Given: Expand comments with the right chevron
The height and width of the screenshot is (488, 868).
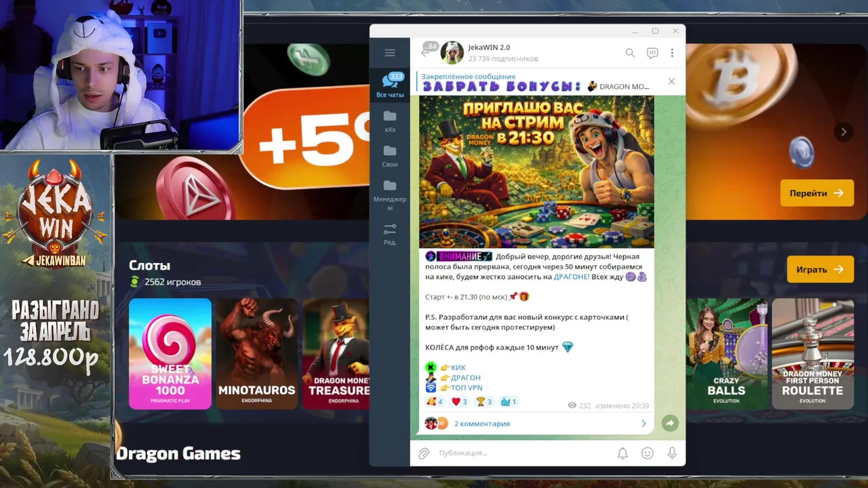Looking at the screenshot, I should [x=644, y=424].
